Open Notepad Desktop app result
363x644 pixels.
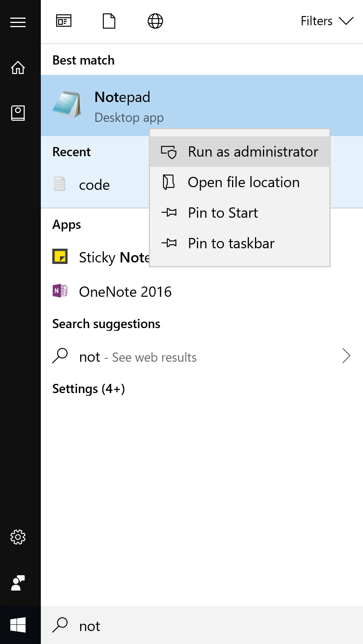pos(202,105)
